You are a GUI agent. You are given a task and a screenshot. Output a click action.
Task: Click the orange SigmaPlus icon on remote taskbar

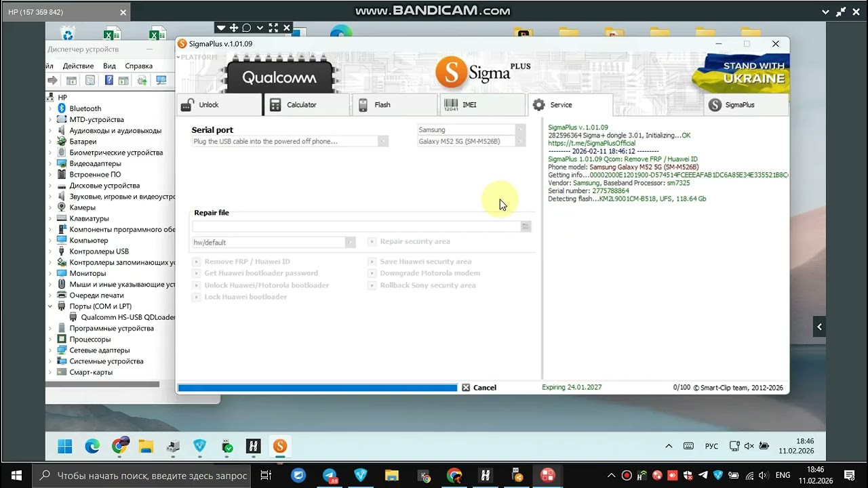point(280,446)
